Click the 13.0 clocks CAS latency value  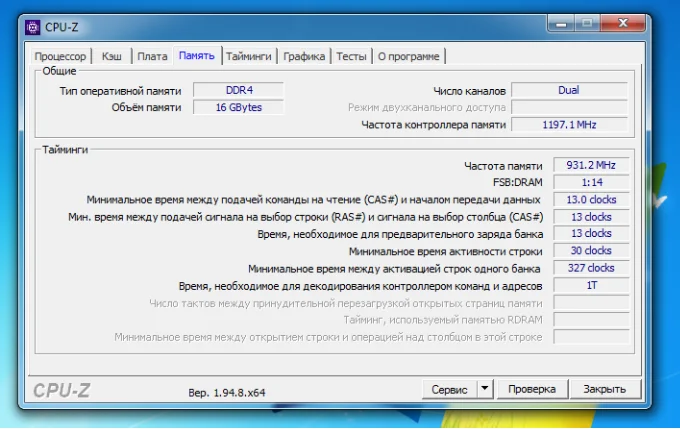tap(591, 200)
